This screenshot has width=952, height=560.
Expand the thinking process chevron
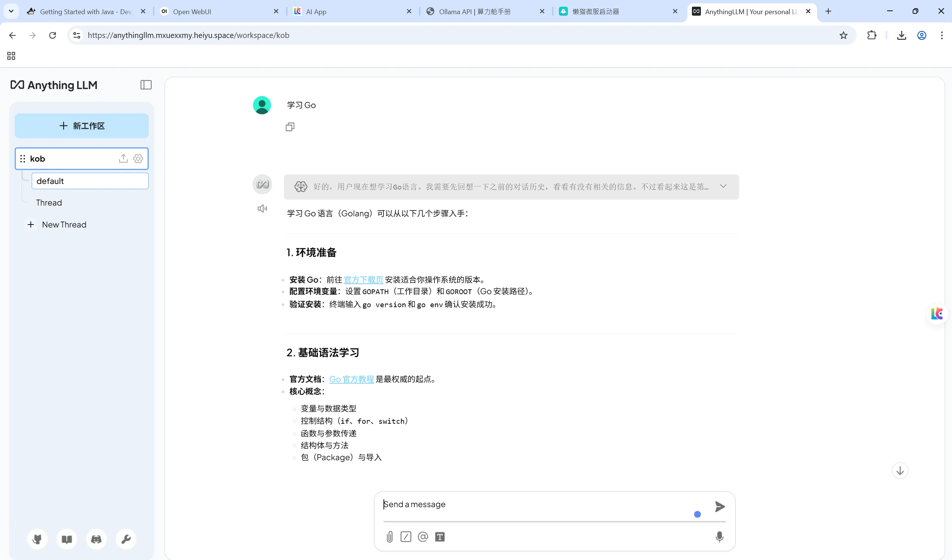coord(723,186)
